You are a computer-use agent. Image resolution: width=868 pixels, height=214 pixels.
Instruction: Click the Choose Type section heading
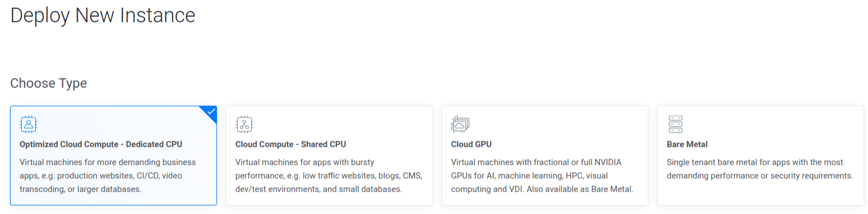click(x=49, y=83)
